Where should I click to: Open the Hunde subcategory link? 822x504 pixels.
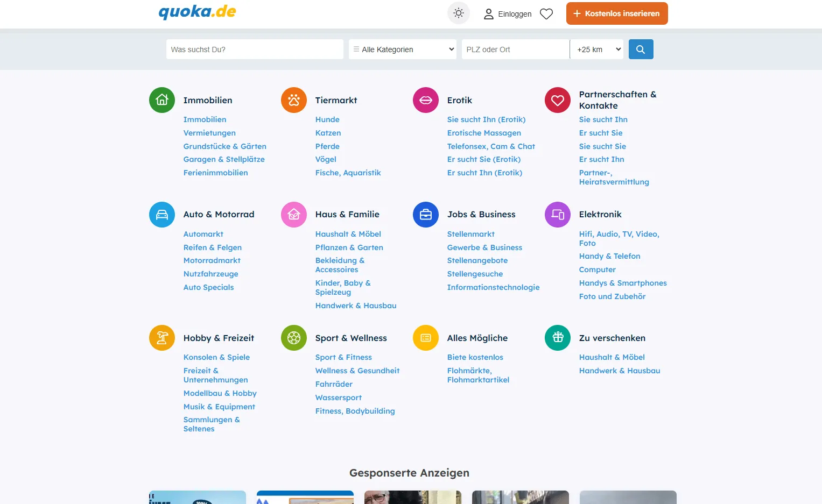pyautogui.click(x=327, y=119)
